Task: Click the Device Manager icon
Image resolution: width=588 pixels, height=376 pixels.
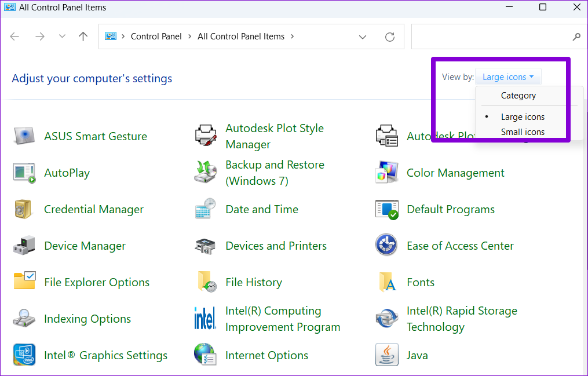Action: tap(24, 246)
